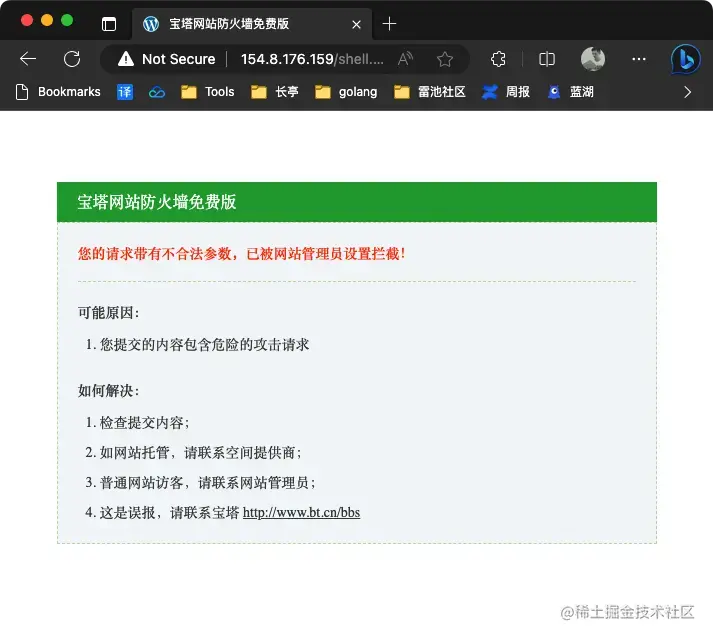This screenshot has height=639, width=713.
Task: Open the tab actions menu icon
Action: pos(109,24)
